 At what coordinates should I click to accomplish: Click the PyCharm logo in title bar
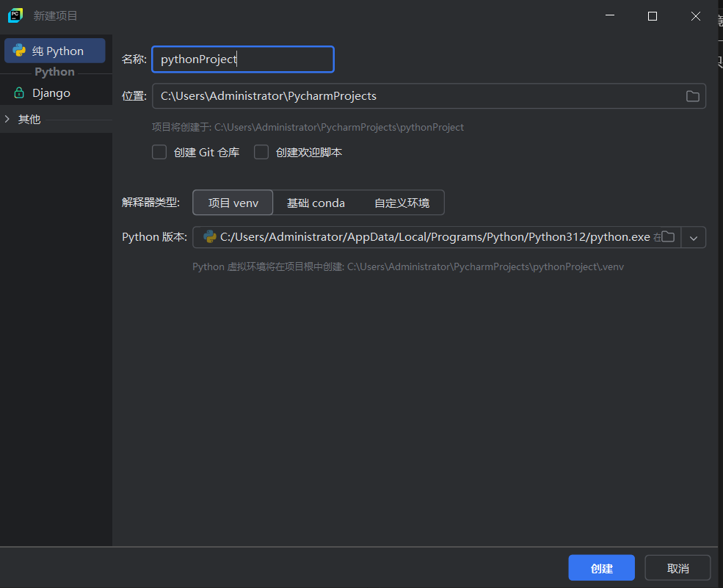15,15
